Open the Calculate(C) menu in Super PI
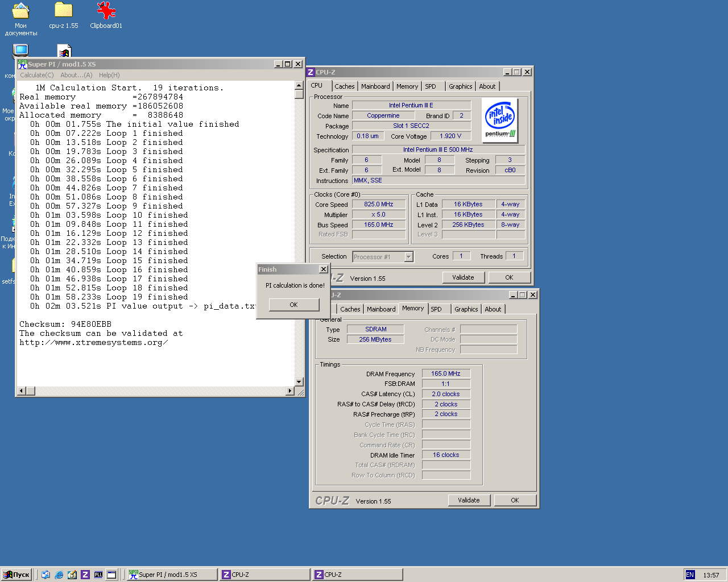The height and width of the screenshot is (582, 728). (x=37, y=75)
